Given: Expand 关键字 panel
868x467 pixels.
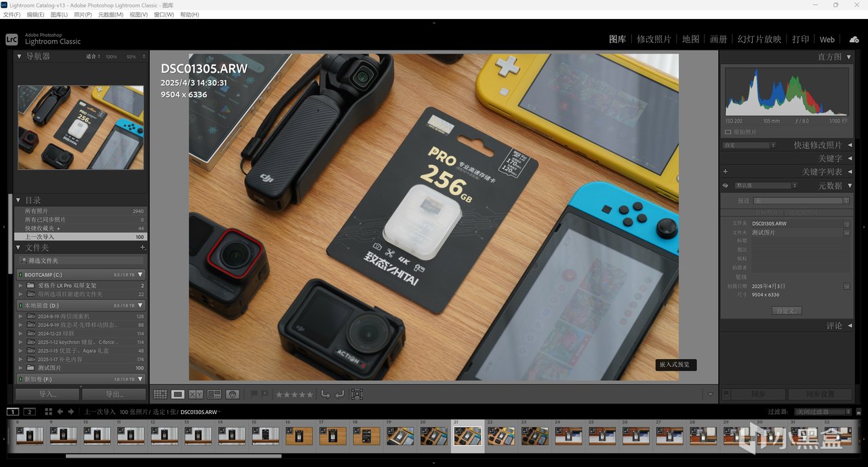Looking at the screenshot, I should [x=850, y=158].
